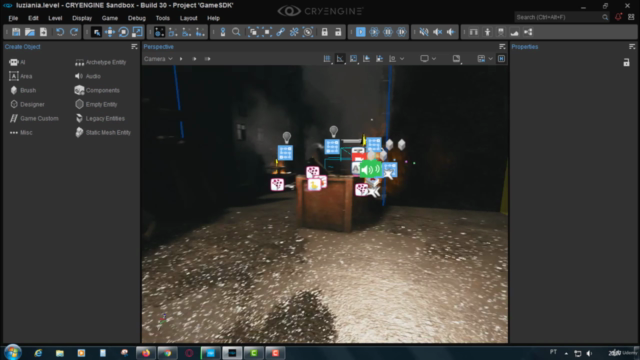The image size is (640, 360).
Task: Activate the Select objects cursor tool
Action: coord(96,32)
